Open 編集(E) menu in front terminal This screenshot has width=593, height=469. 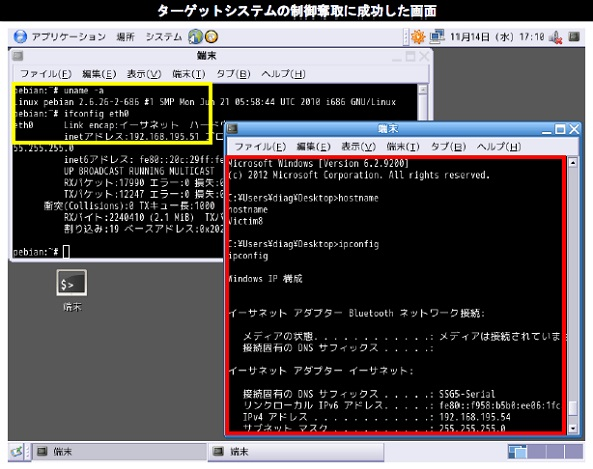(x=314, y=146)
